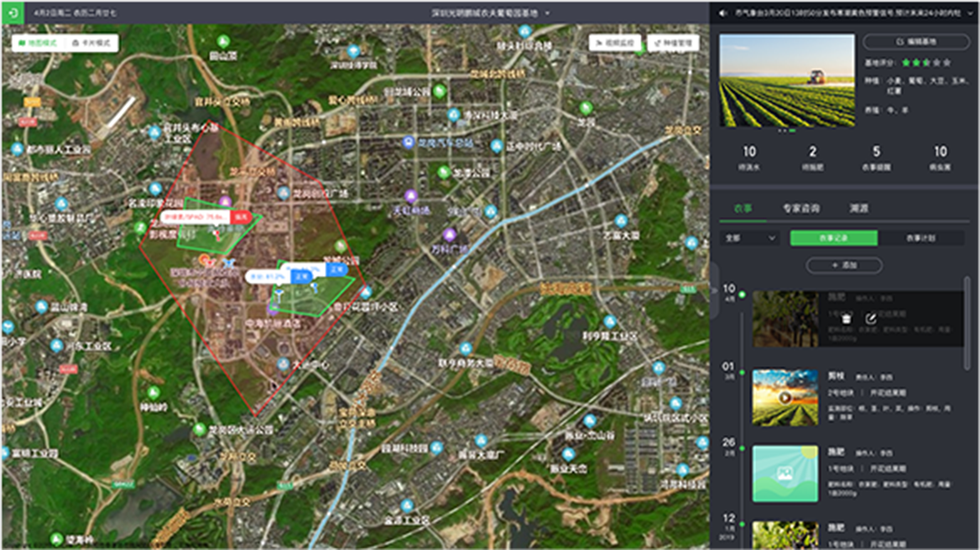The height and width of the screenshot is (550, 980).
Task: Select the 农事计划 segment toggle
Action: tap(920, 238)
